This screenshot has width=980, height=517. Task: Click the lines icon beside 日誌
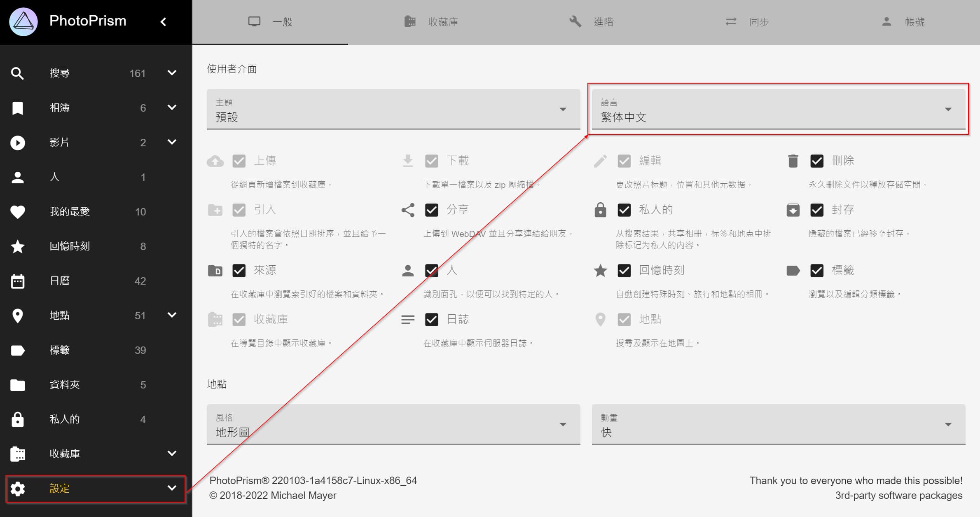[x=408, y=319]
